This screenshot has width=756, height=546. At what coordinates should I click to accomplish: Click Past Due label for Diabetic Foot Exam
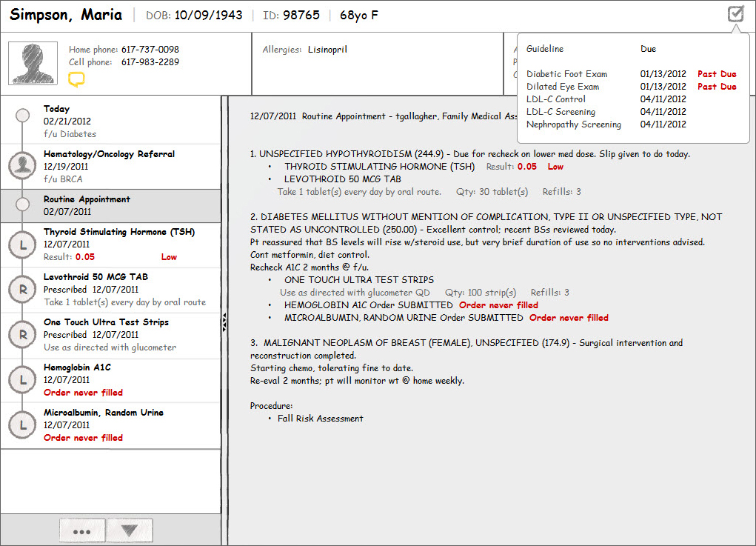(717, 74)
